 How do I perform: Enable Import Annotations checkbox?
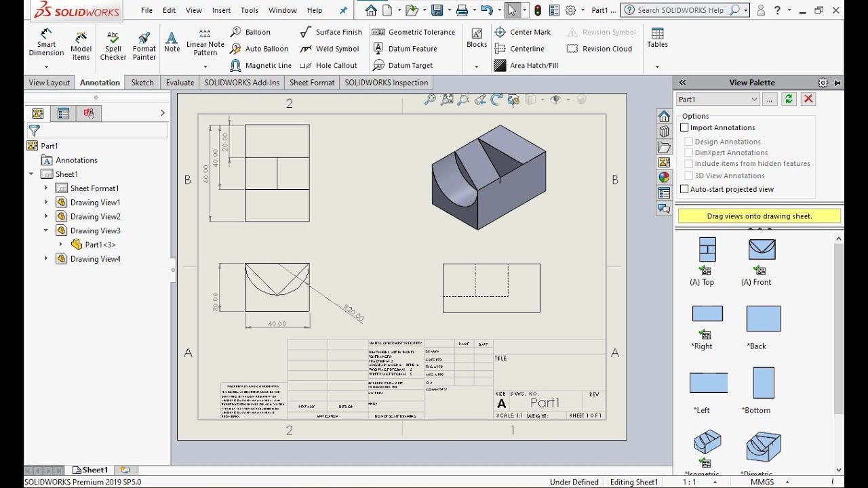click(684, 127)
